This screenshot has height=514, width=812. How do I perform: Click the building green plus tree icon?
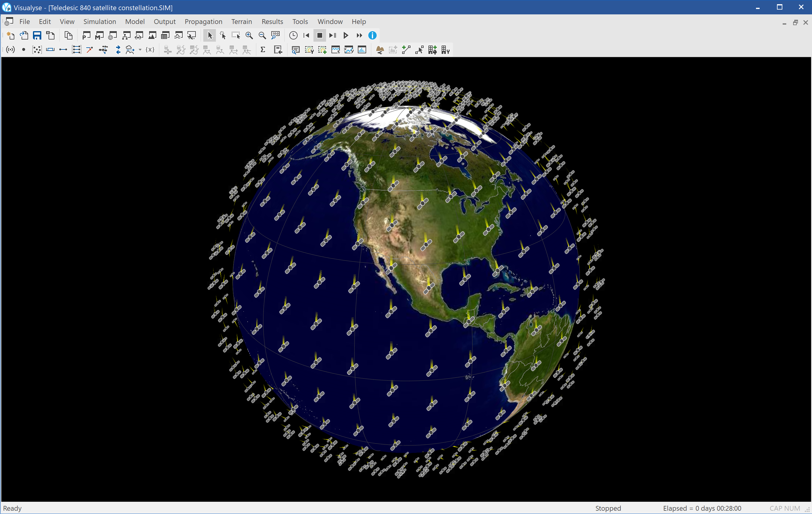(433, 50)
